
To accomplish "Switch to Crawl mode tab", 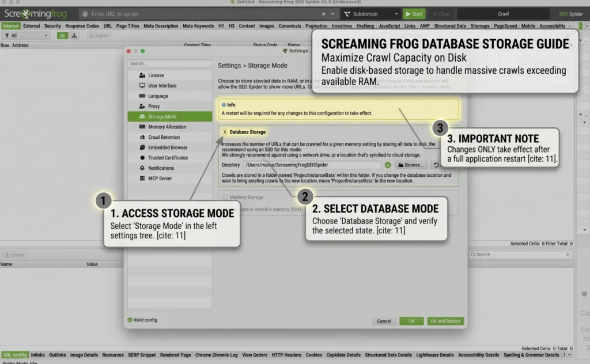I will tap(503, 14).
